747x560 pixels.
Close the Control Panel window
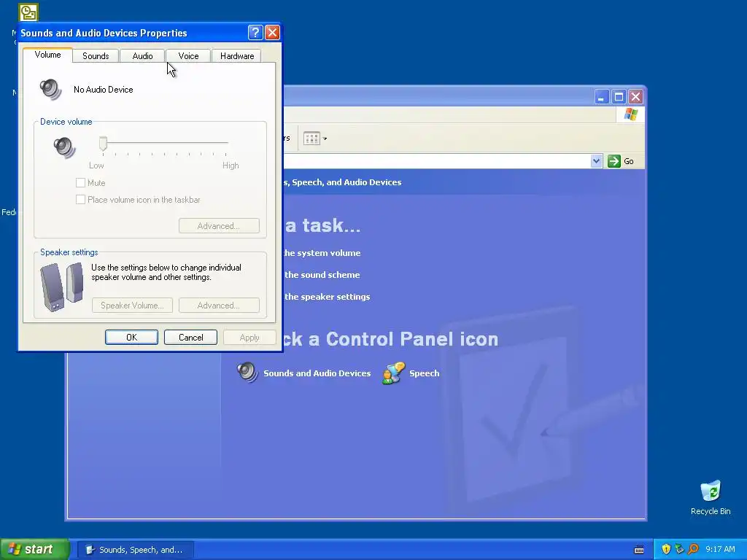click(635, 97)
